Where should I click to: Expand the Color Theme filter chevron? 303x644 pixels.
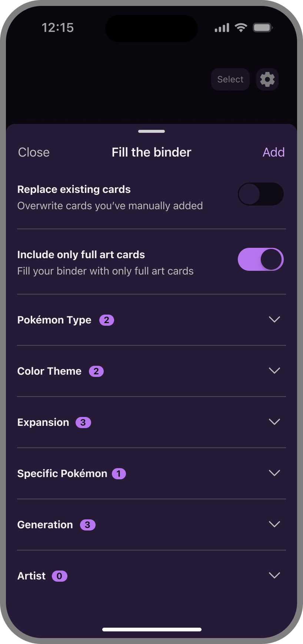tap(274, 371)
